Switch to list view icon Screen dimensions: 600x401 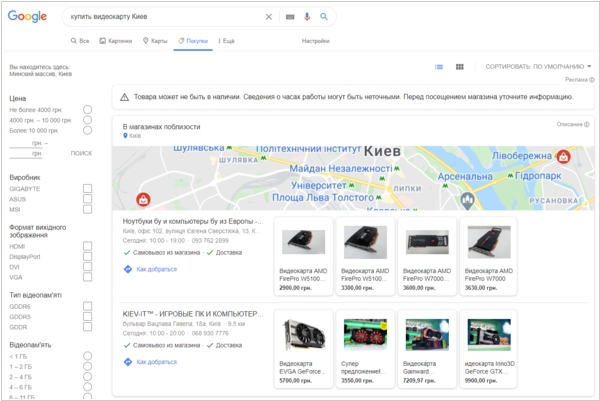point(439,67)
